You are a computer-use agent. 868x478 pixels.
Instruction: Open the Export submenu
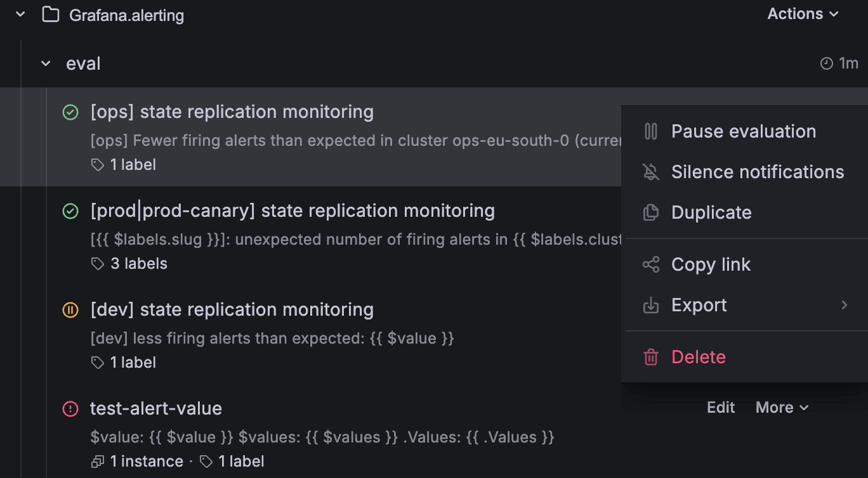[699, 305]
